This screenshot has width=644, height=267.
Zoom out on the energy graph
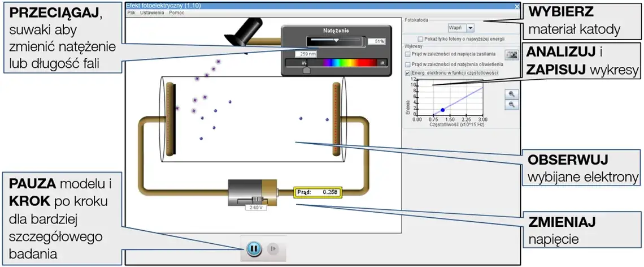point(511,105)
